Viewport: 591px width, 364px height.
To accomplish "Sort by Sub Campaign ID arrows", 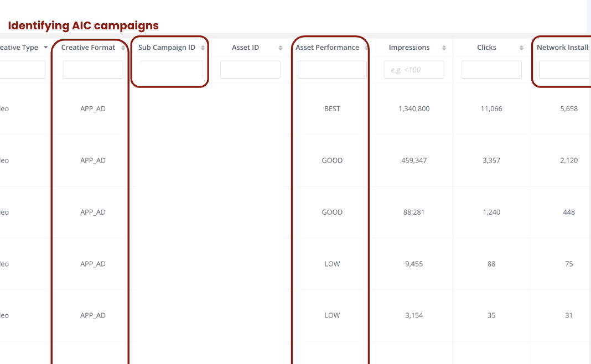I will tap(203, 48).
